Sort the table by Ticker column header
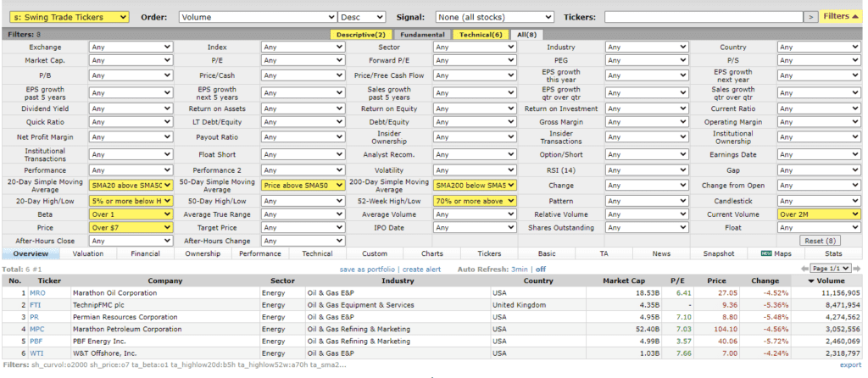868x378 pixels. (x=49, y=281)
